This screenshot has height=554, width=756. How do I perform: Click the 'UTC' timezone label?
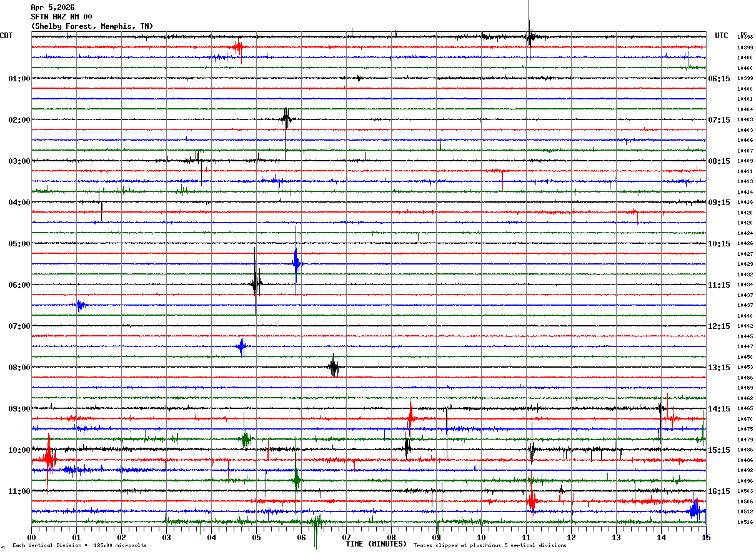point(722,36)
